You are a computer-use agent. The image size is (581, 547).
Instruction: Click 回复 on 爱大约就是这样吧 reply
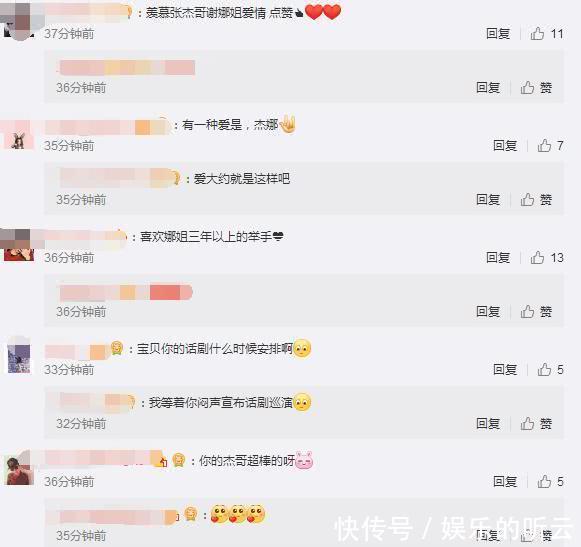pos(488,200)
